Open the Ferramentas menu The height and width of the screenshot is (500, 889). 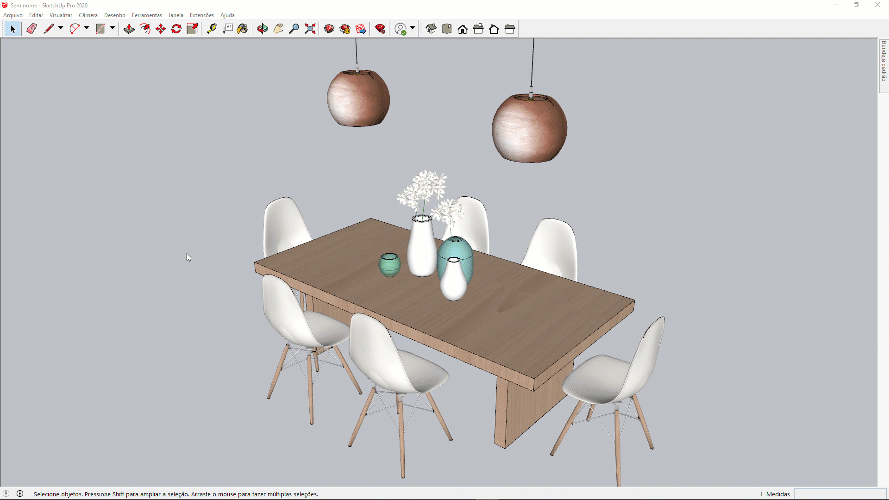click(147, 15)
